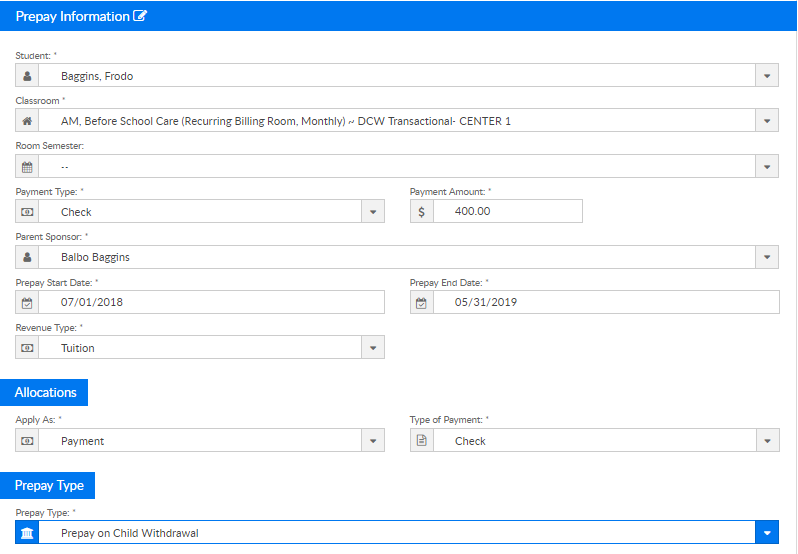The height and width of the screenshot is (554, 798).
Task: Click the calendar icon in Room Semester field
Action: tap(27, 167)
